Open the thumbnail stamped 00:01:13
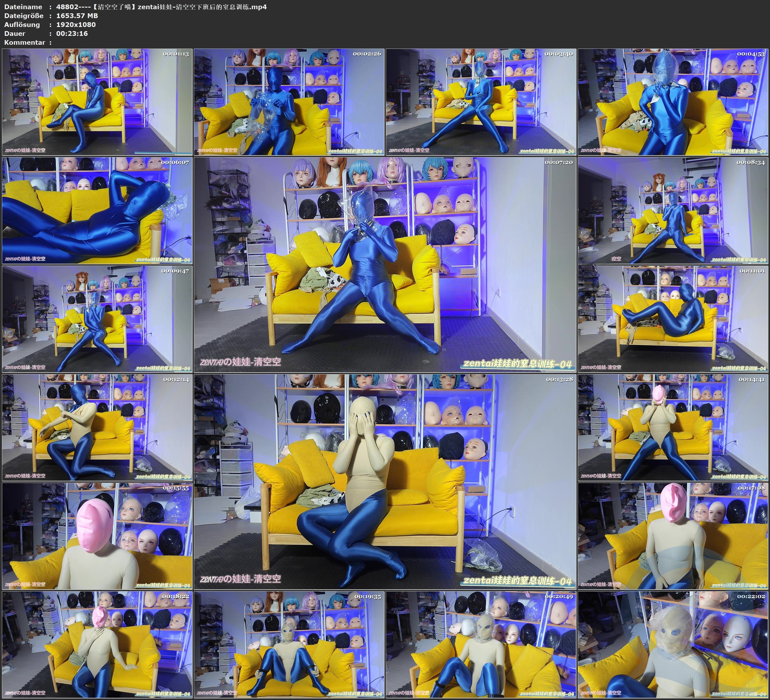This screenshot has height=700, width=770. [97, 102]
